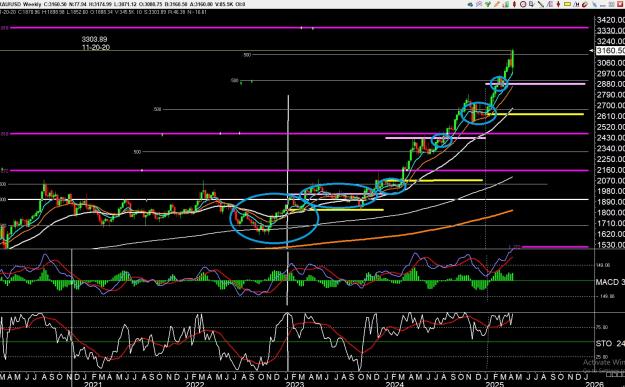The height and width of the screenshot is (387, 625).
Task: Click the round clock icon in the toolbar
Action: [x=523, y=4]
